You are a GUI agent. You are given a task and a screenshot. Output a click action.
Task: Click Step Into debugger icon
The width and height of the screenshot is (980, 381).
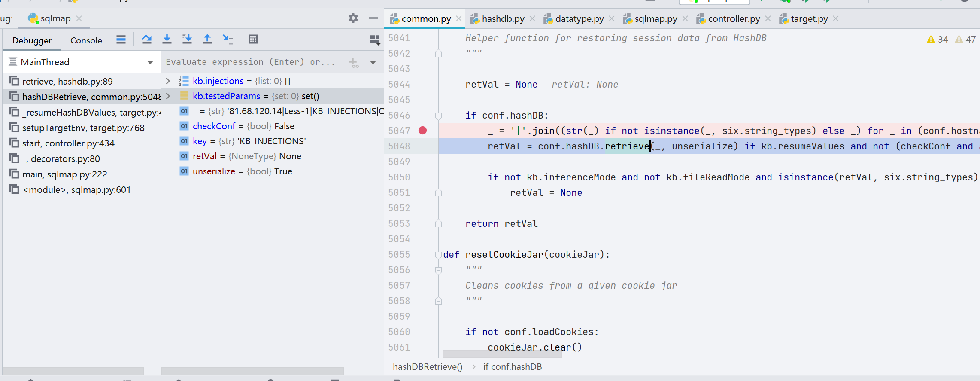tap(167, 40)
